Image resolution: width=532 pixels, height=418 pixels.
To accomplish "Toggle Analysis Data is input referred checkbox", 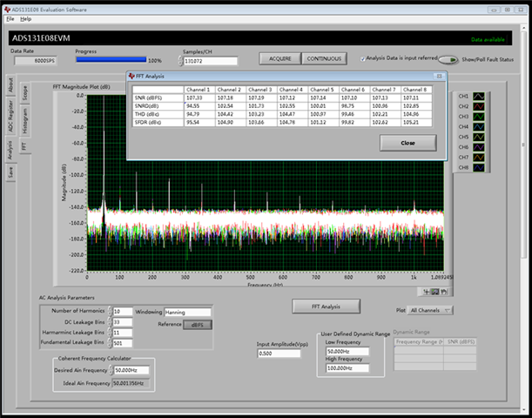I will click(362, 59).
